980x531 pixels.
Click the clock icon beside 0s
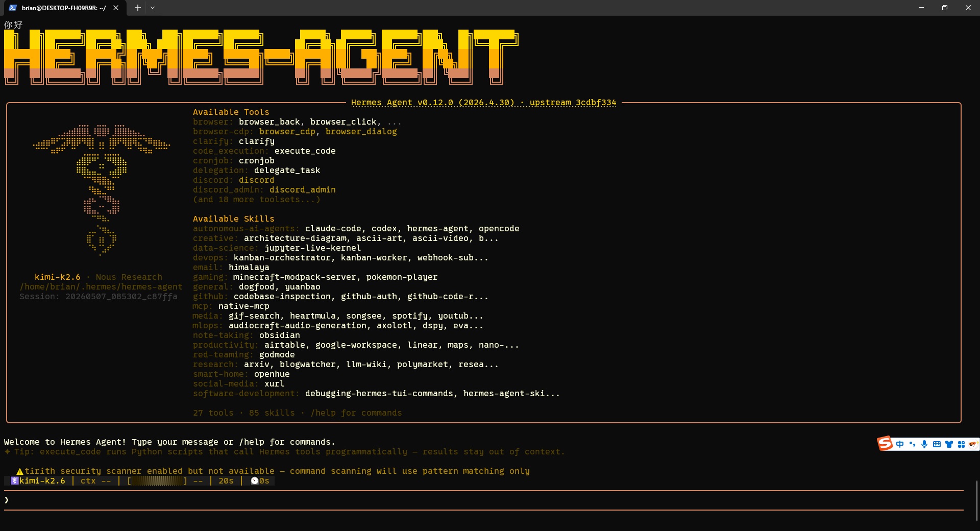[254, 481]
